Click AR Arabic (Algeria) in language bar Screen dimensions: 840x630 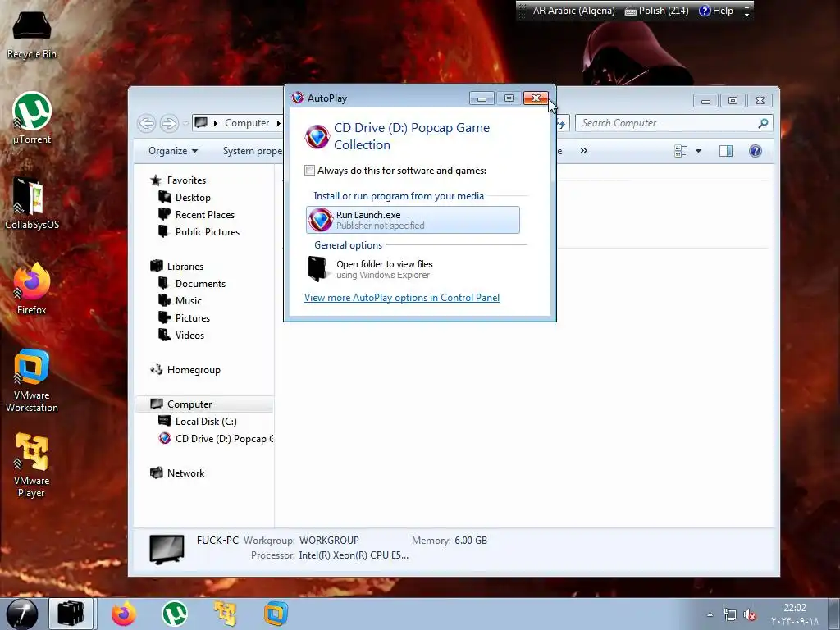(x=573, y=11)
